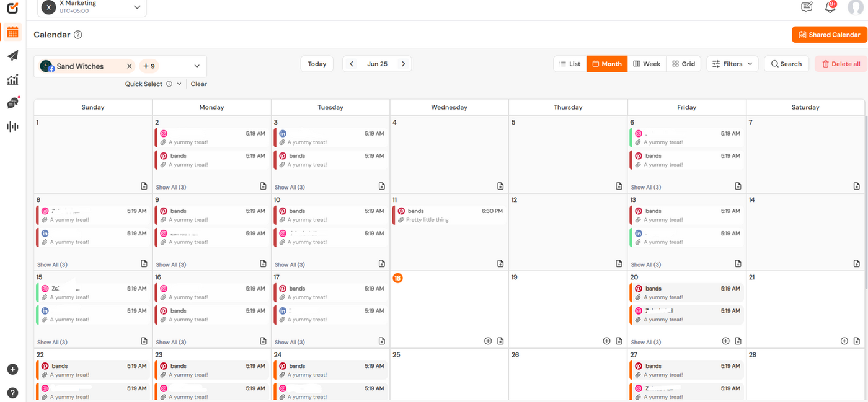
Task: Select the highlighted date 18
Action: [x=397, y=277]
